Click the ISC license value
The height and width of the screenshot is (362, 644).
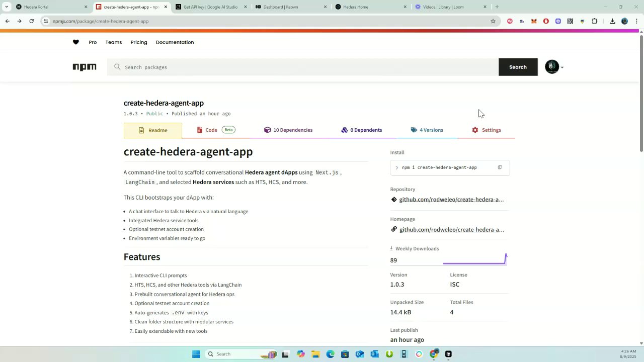[454, 285]
